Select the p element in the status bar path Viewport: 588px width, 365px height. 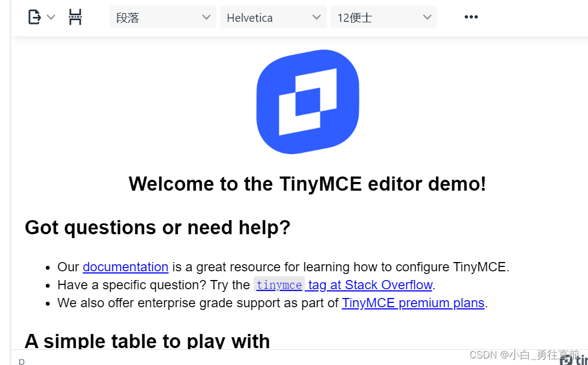[20, 360]
